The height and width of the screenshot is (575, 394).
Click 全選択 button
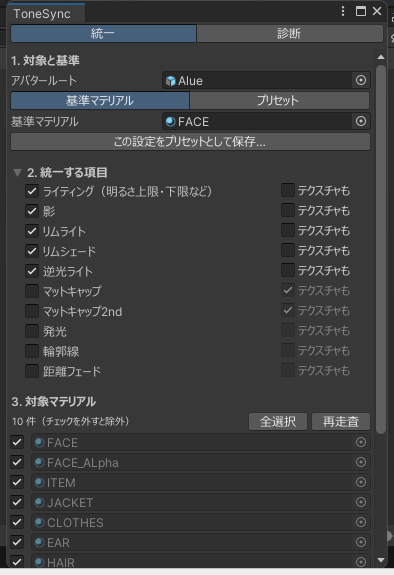[278, 421]
